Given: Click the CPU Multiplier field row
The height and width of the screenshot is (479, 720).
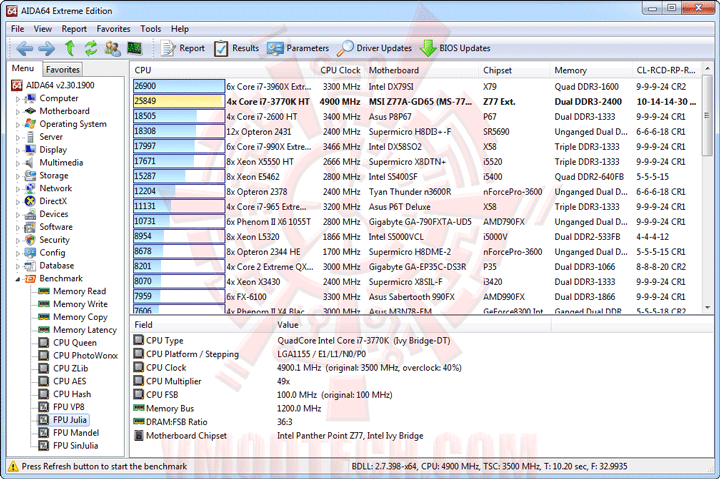Looking at the screenshot, I should [x=422, y=381].
